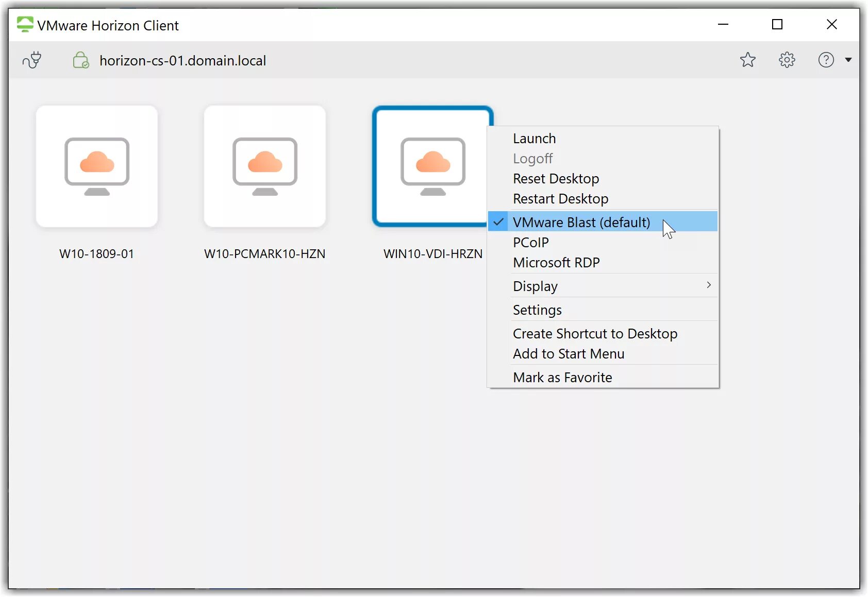868x597 pixels.
Task: Expand the help dropdown arrow
Action: (848, 60)
